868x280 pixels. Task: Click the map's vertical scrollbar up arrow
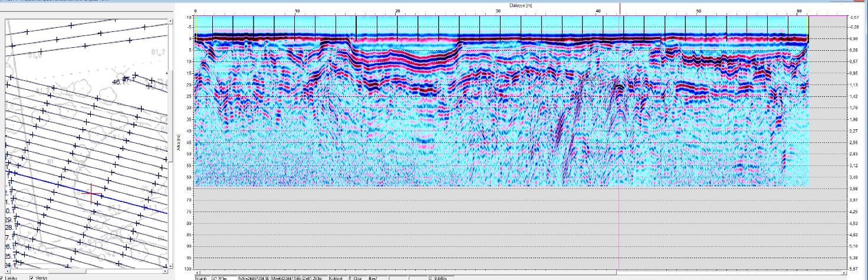(171, 22)
